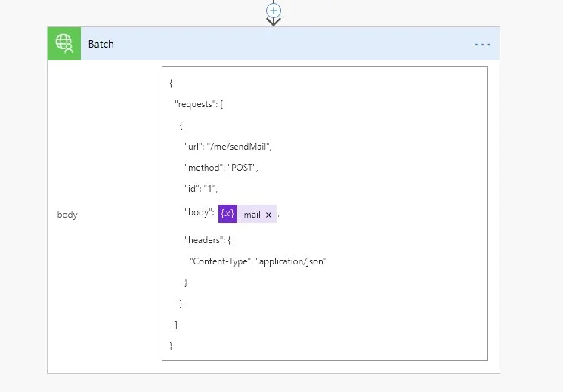Click the opening brace on the first line
The height and width of the screenshot is (392, 563).
point(172,83)
